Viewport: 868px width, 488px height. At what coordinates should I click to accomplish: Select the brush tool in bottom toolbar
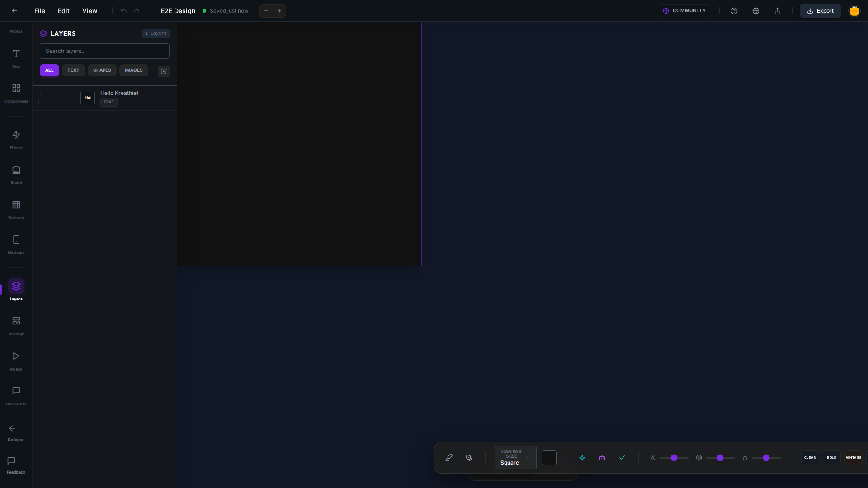449,458
